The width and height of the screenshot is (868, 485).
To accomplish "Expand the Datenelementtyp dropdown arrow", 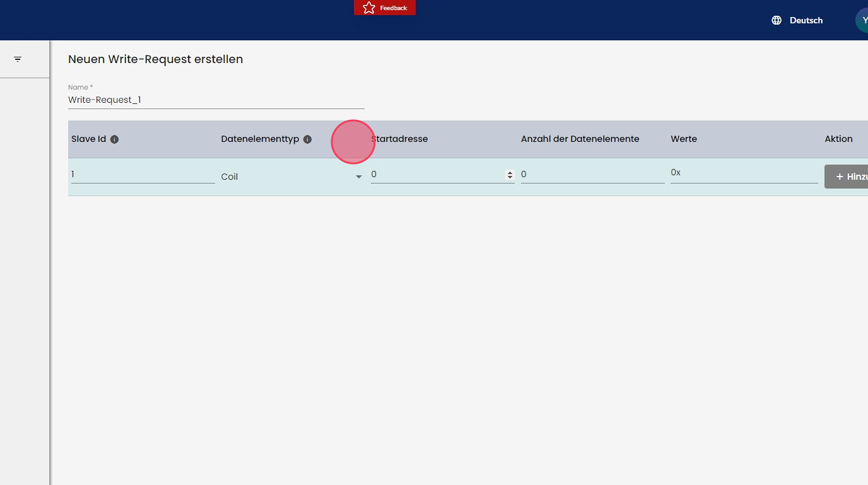I will tap(359, 177).
